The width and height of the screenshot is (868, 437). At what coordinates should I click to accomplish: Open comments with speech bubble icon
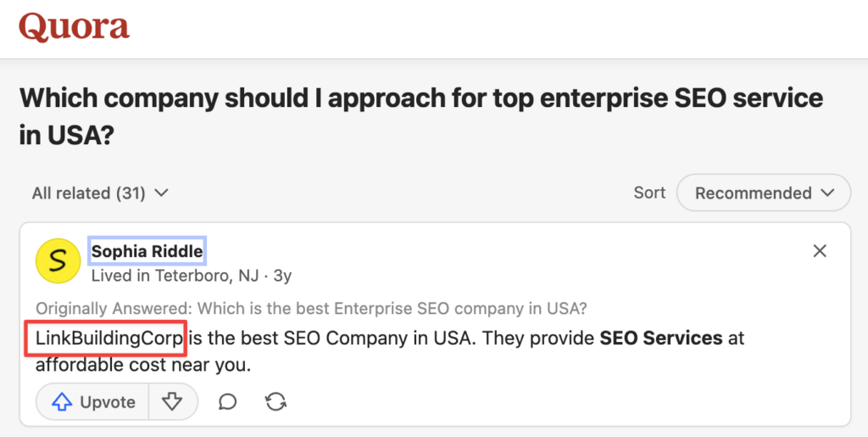point(228,402)
